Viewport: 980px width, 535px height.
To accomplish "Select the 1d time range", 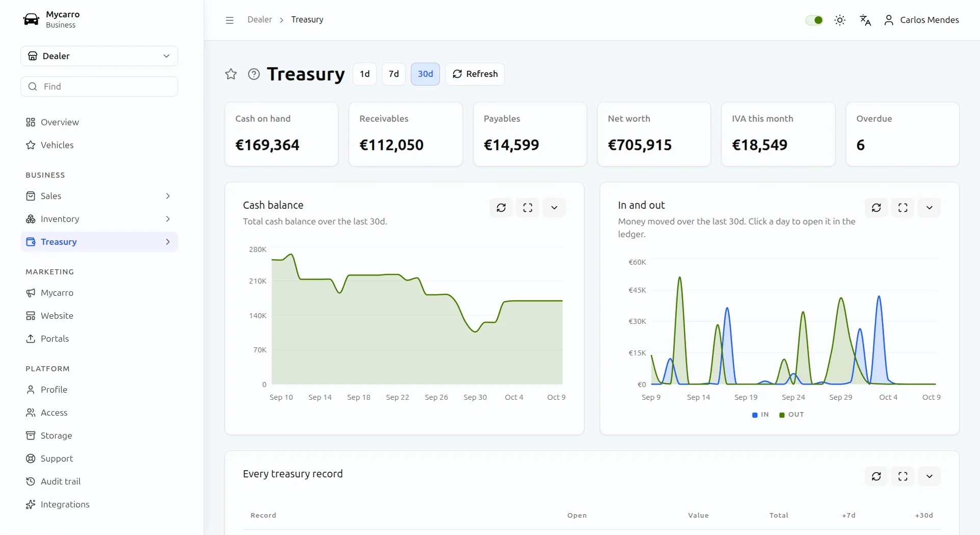I will (x=365, y=74).
